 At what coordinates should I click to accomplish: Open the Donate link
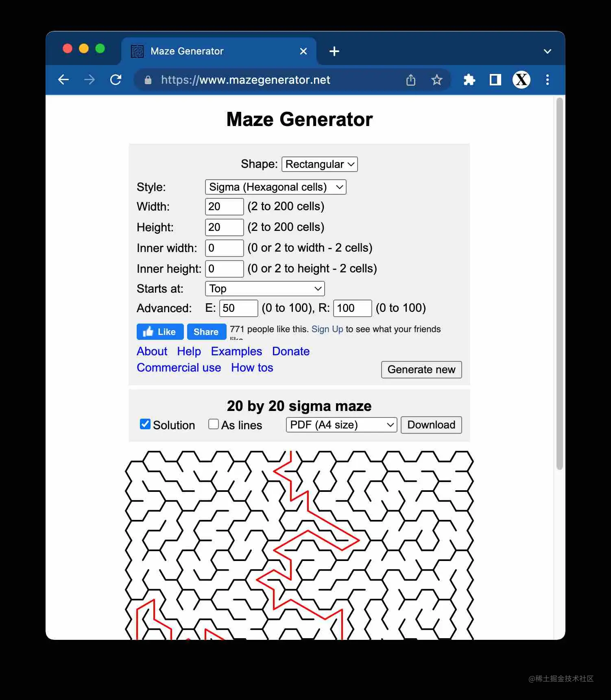(291, 351)
